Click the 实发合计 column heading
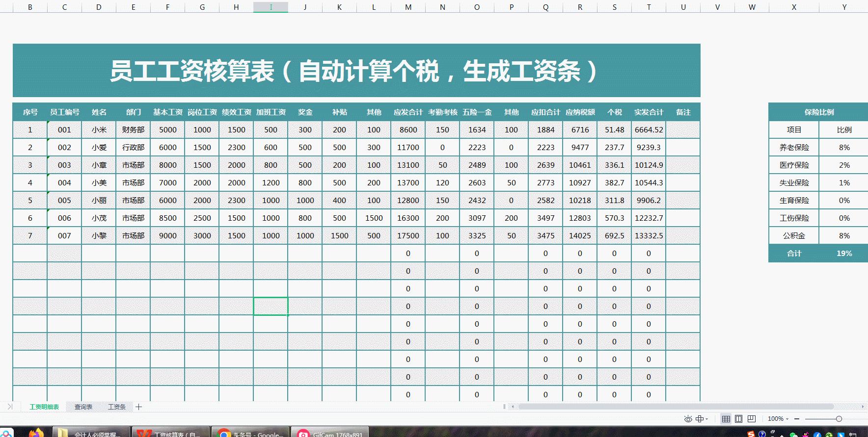 coord(649,112)
